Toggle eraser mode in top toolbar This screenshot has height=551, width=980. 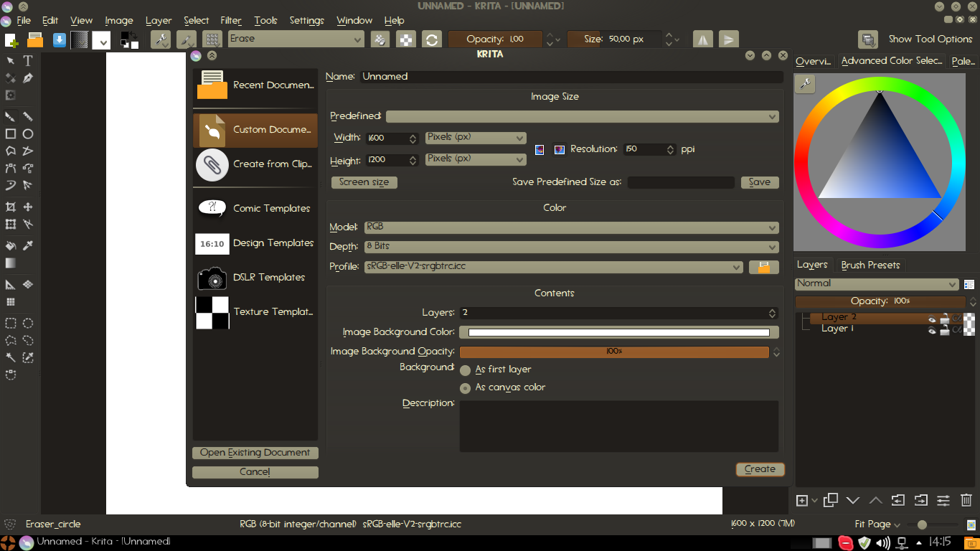[382, 39]
